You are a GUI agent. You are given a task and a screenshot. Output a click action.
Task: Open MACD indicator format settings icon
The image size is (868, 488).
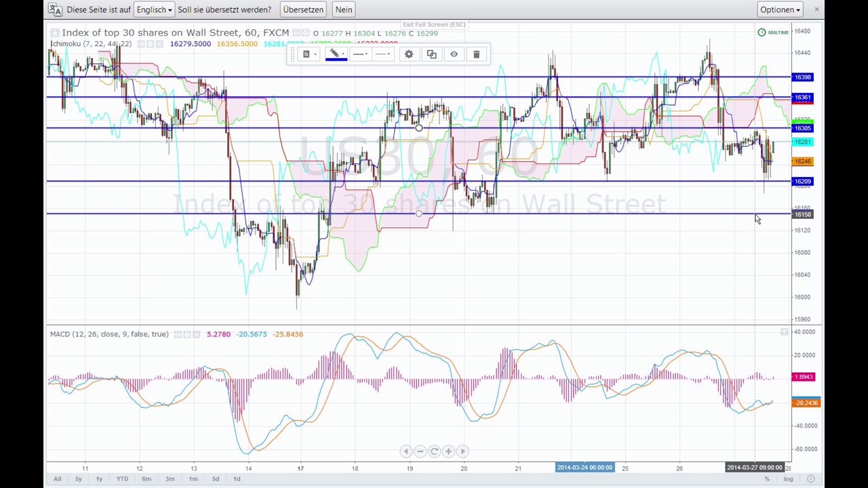pyautogui.click(x=187, y=334)
